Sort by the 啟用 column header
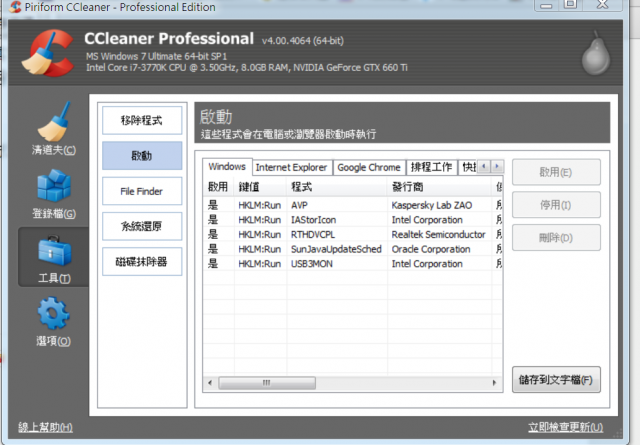The height and width of the screenshot is (445, 640). pos(218,187)
